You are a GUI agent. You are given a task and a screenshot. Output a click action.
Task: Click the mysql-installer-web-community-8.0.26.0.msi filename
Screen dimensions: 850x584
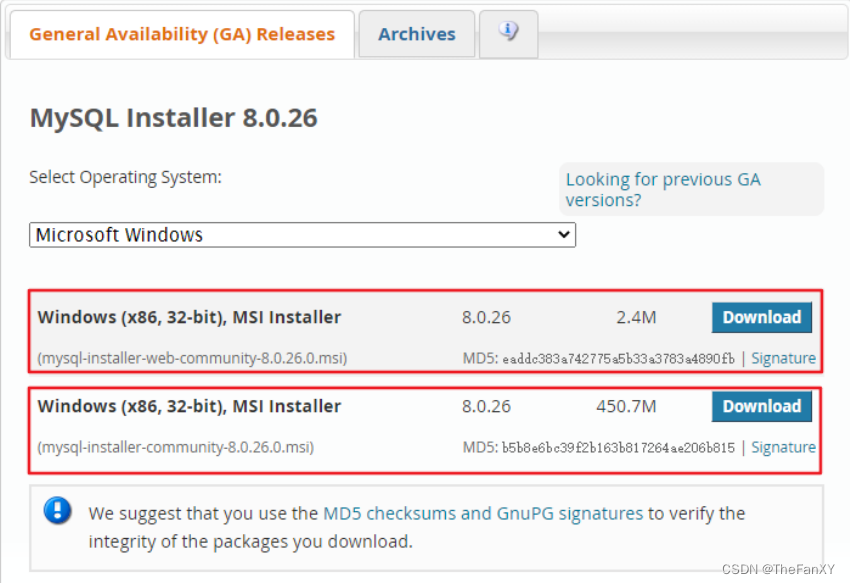pyautogui.click(x=192, y=358)
